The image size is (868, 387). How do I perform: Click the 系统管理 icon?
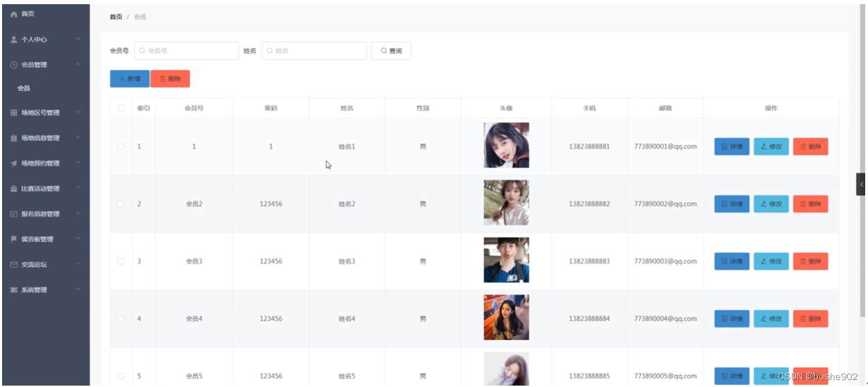pyautogui.click(x=14, y=290)
